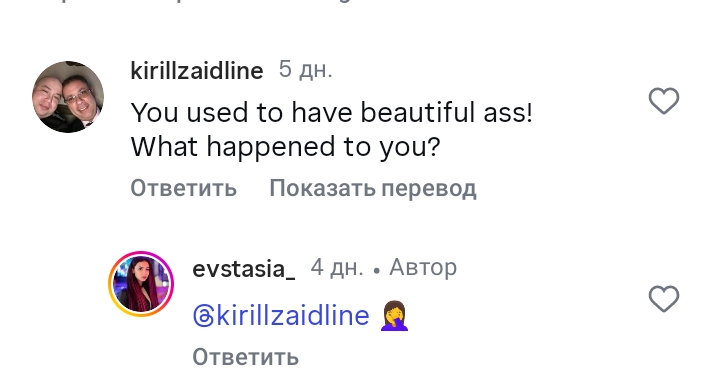Open the kirillzaidline username above the comment
This screenshot has width=720, height=380.
click(x=197, y=71)
